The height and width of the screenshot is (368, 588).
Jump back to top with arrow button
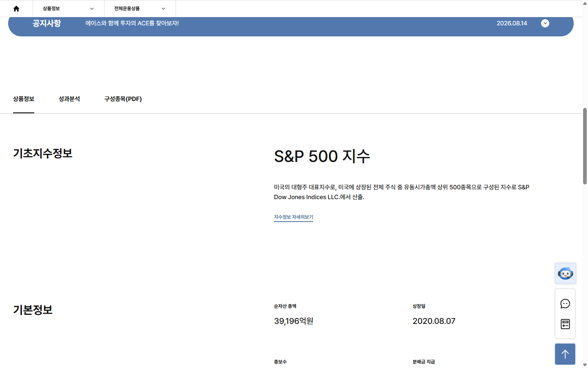[x=565, y=354]
